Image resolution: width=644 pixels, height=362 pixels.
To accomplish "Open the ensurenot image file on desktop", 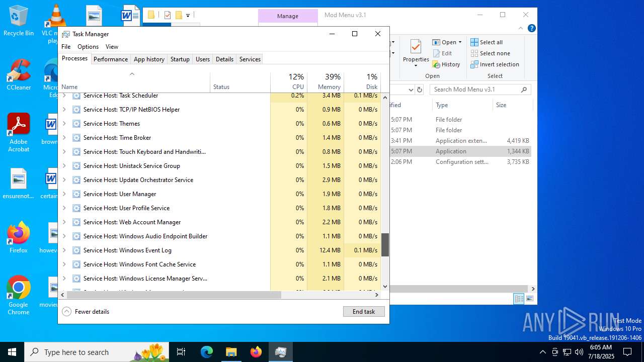I will tap(19, 184).
